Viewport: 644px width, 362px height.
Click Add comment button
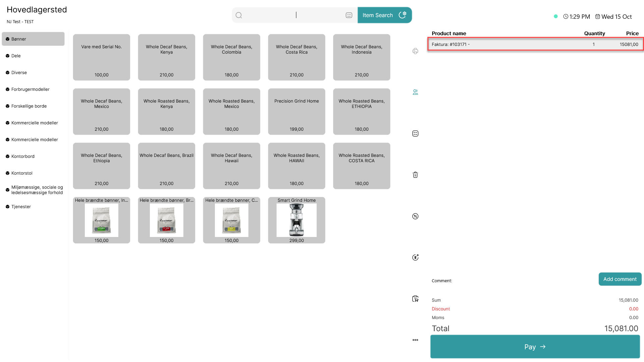click(x=620, y=279)
